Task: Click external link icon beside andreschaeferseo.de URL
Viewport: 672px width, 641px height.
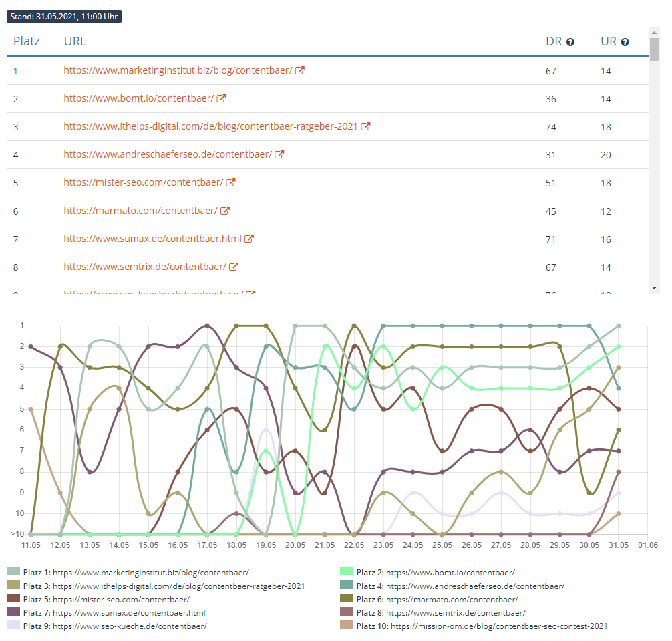Action: pyautogui.click(x=279, y=154)
